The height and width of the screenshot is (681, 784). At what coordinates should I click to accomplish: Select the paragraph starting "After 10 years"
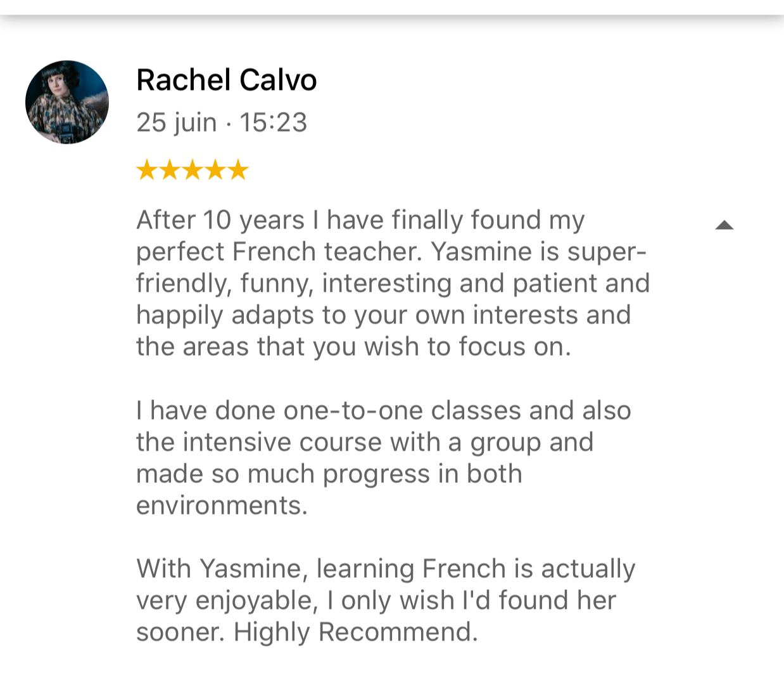point(393,284)
